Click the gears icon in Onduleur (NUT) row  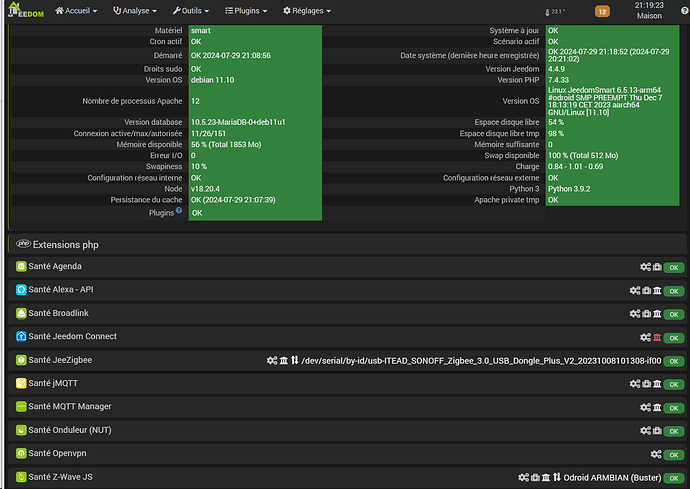coord(645,431)
